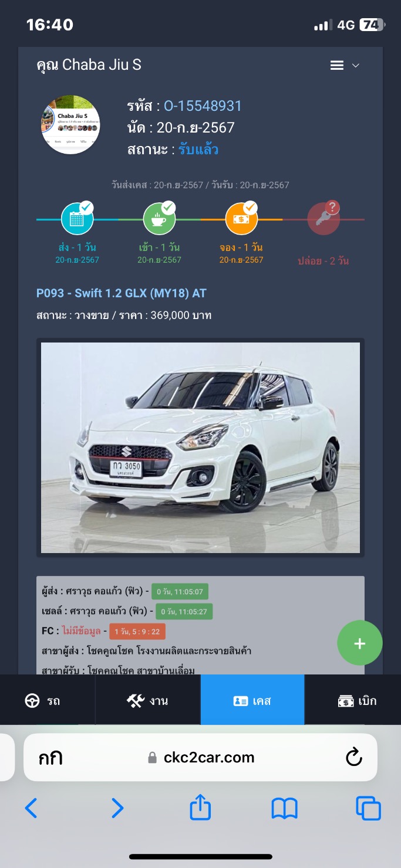
Task: Click the green coffee cup entry-stage icon
Action: 160,219
